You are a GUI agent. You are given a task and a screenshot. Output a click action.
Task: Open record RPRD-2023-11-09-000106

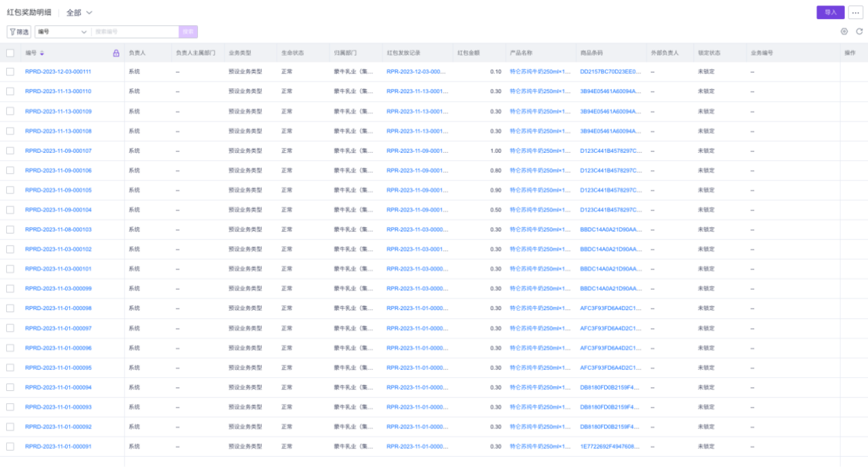(x=58, y=170)
